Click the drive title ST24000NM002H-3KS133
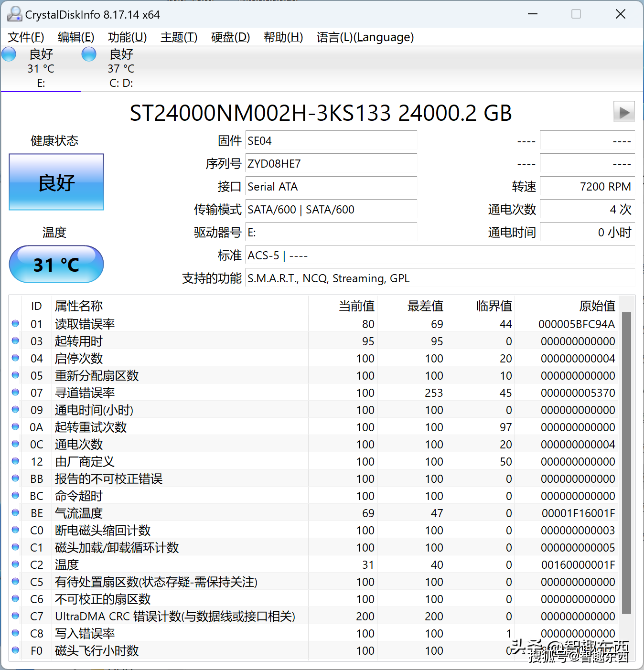The image size is (644, 670). coord(260,113)
